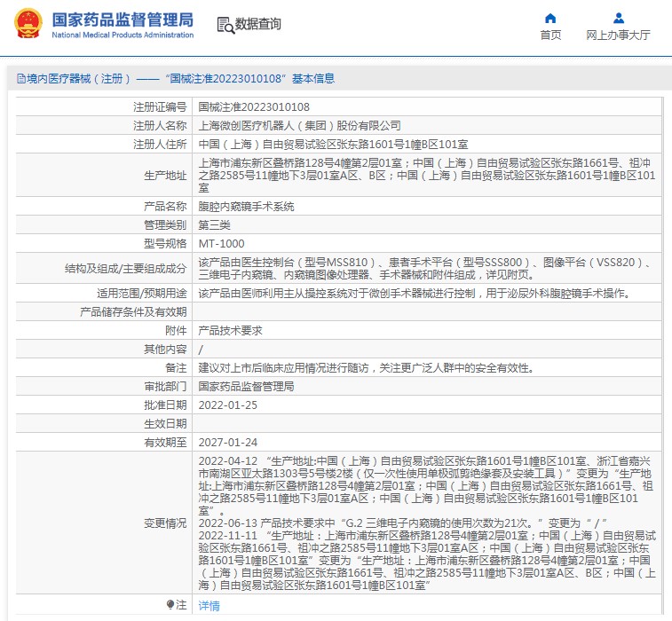This screenshot has width=672, height=621.
Task: Click the panel header title 境内医疗器械（注册）
Action: (x=79, y=79)
